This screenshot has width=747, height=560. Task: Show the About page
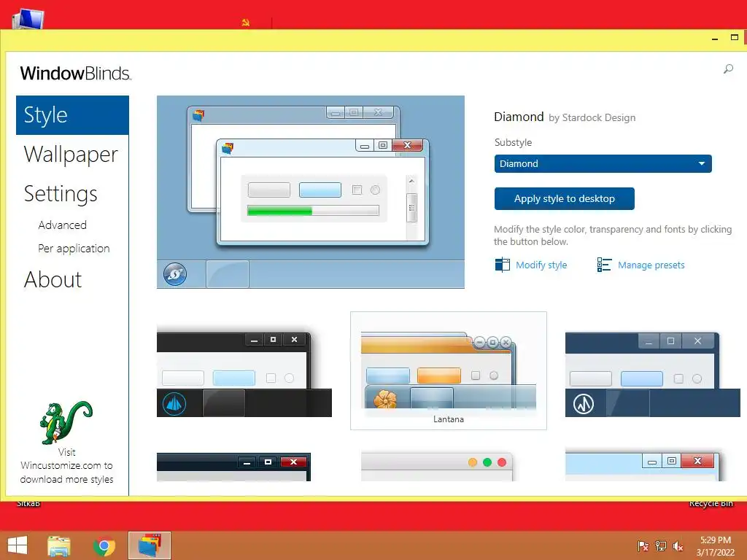point(53,279)
